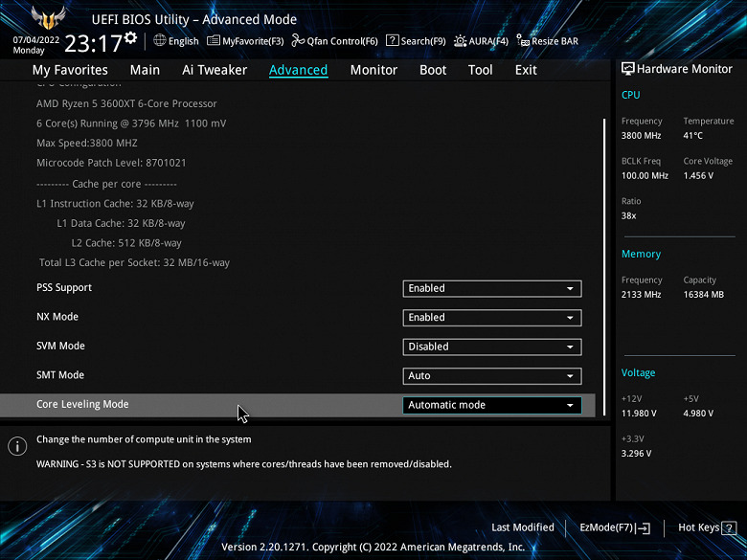Click the Search question mark icon
The width and height of the screenshot is (747, 560).
click(x=392, y=40)
